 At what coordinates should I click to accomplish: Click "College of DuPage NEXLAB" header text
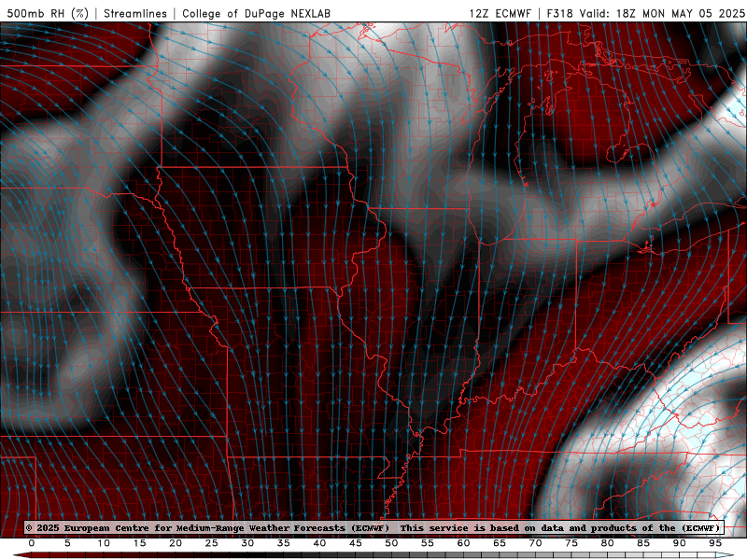(256, 13)
